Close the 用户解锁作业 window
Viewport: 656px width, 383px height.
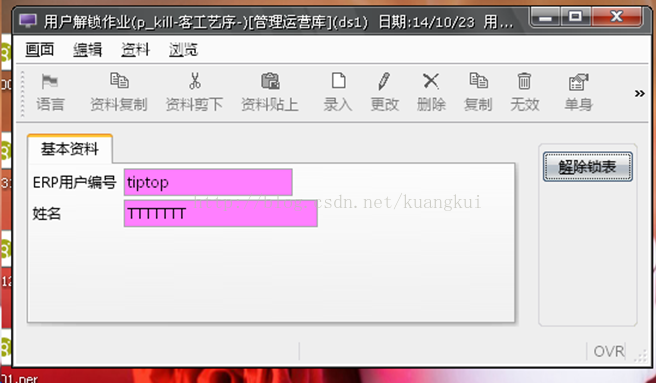pos(616,17)
